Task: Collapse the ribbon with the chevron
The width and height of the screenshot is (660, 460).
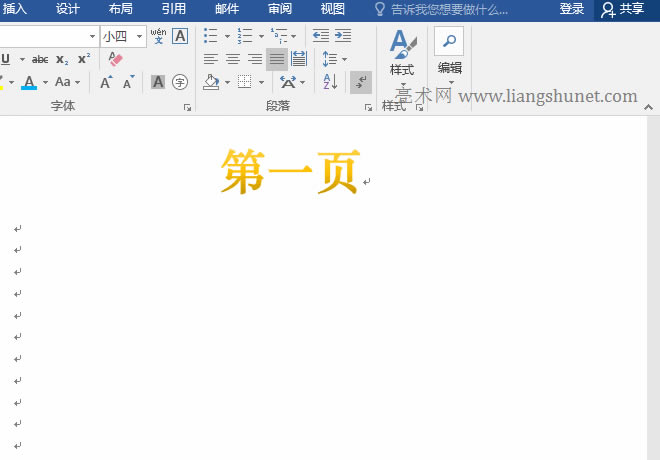Action: tap(649, 108)
